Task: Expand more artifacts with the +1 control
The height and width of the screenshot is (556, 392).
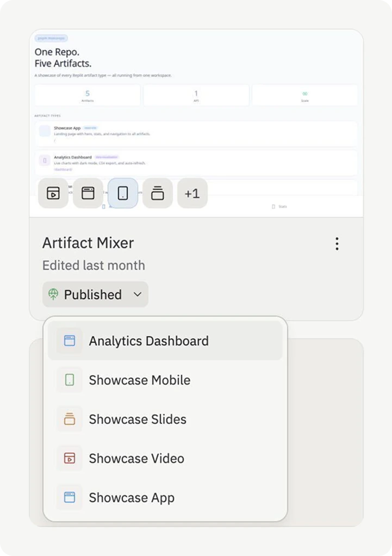Action: pos(192,193)
